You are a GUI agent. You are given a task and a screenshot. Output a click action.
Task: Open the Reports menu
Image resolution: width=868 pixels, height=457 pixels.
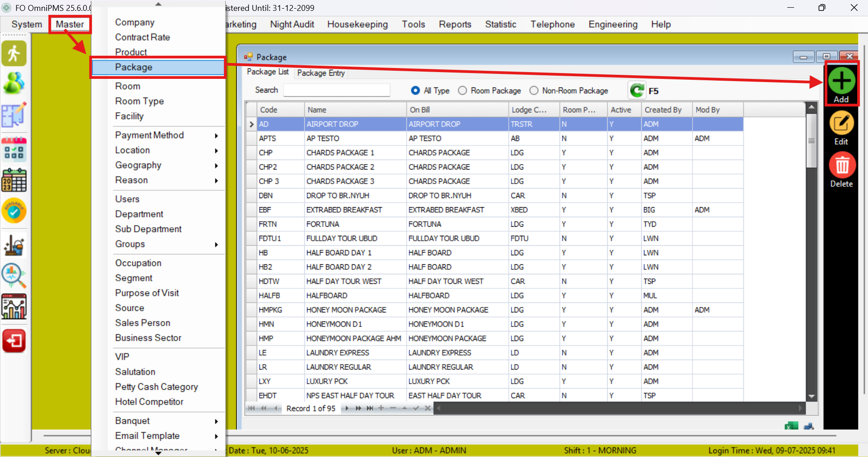click(455, 24)
